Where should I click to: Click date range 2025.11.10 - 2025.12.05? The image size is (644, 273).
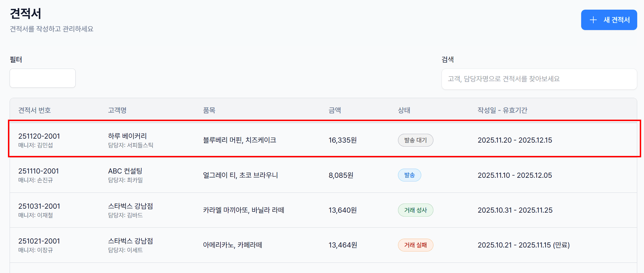[x=515, y=175]
